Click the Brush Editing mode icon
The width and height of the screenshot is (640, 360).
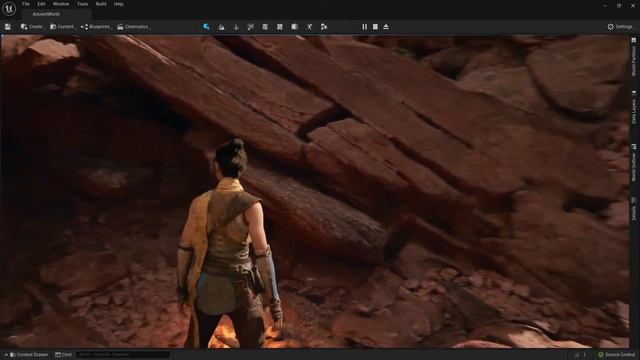[x=294, y=27]
